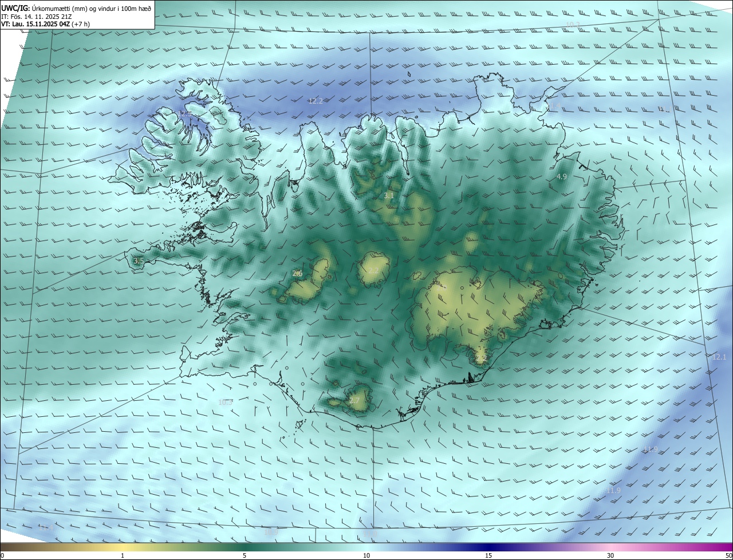Click the 10.3 value label at the top
Image resolution: width=733 pixels, height=560 pixels.
(x=573, y=24)
